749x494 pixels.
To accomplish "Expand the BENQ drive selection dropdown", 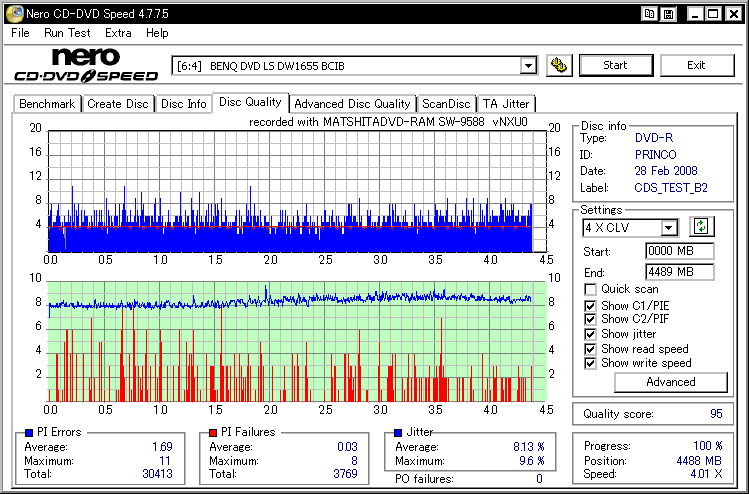I will coord(528,66).
